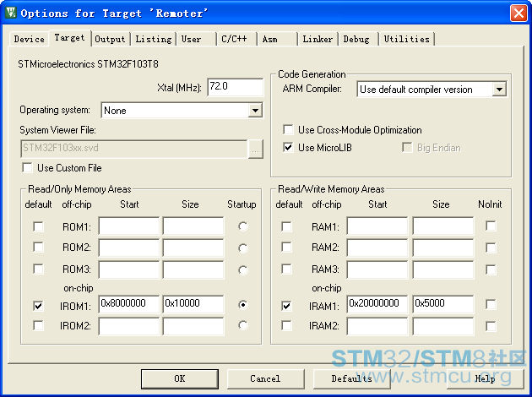Expand the ARM Compiler version dropdown
The width and height of the screenshot is (532, 397).
[499, 90]
